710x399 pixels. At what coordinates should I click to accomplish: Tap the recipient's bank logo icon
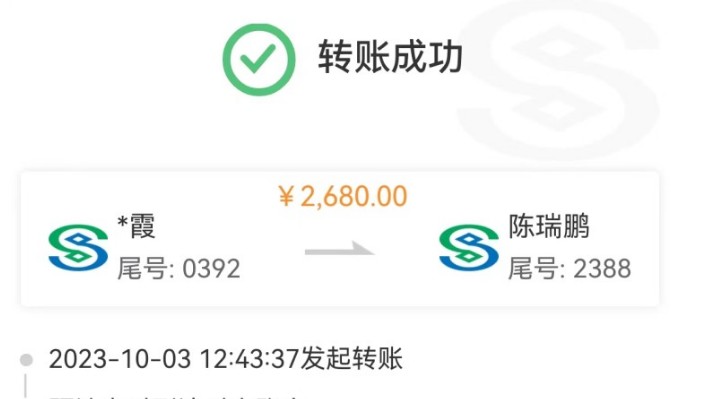(469, 247)
